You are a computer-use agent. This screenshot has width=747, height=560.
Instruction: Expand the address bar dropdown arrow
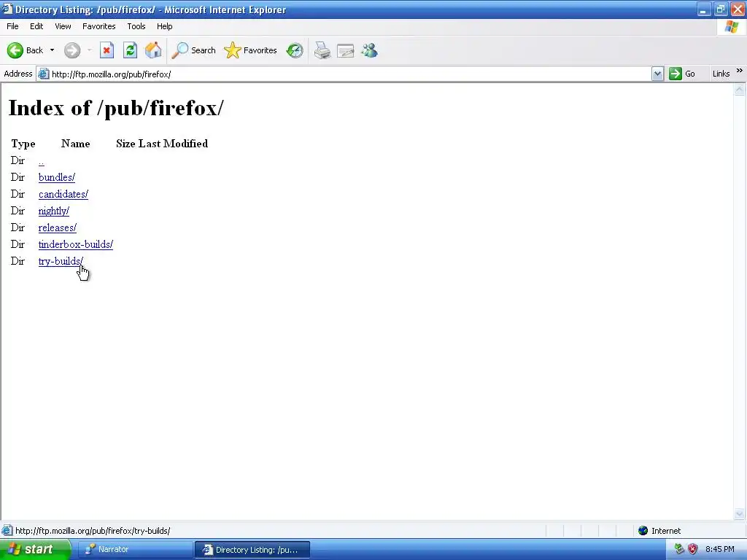click(657, 74)
